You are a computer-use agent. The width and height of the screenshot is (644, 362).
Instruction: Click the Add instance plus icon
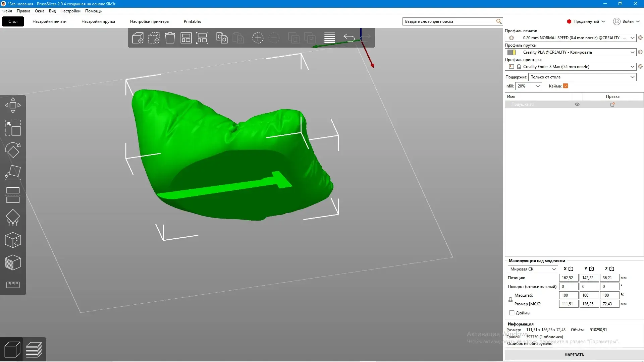point(258,38)
